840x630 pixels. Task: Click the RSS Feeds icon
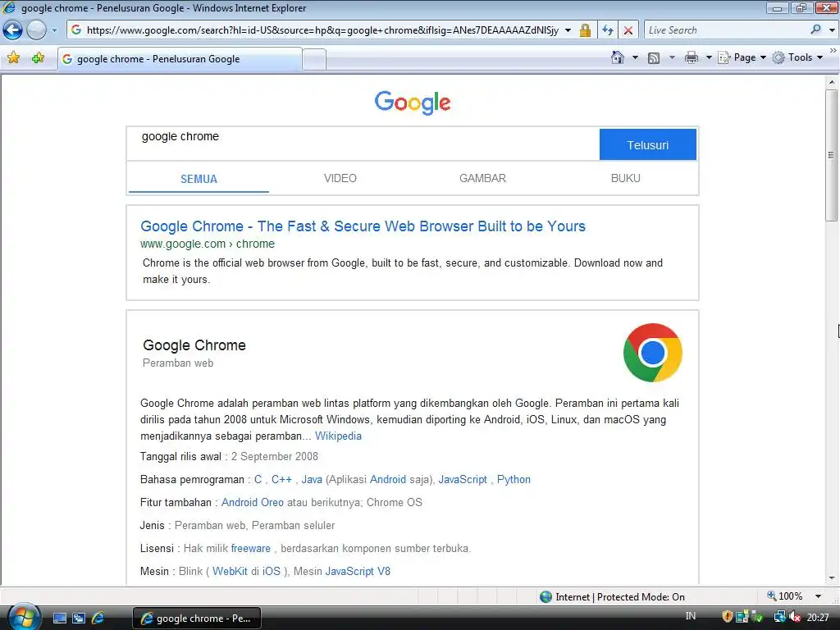[x=654, y=58]
